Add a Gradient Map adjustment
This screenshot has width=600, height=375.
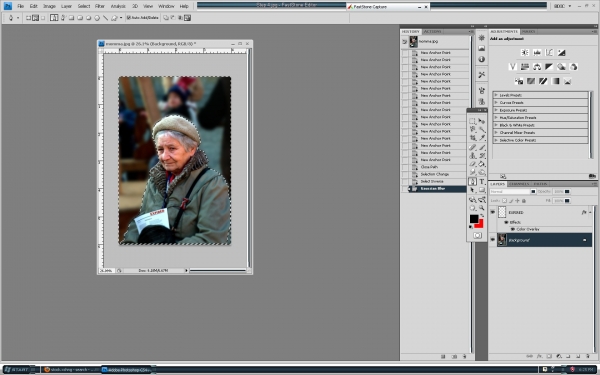555,81
